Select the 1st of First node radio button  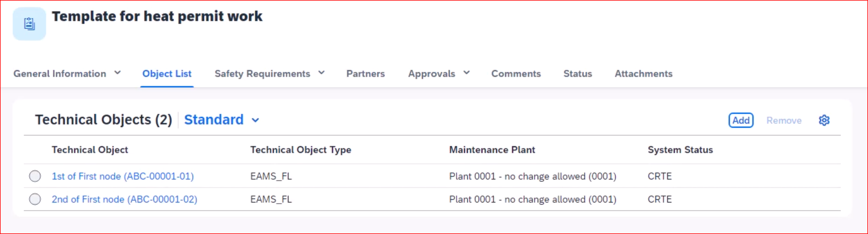(x=35, y=176)
